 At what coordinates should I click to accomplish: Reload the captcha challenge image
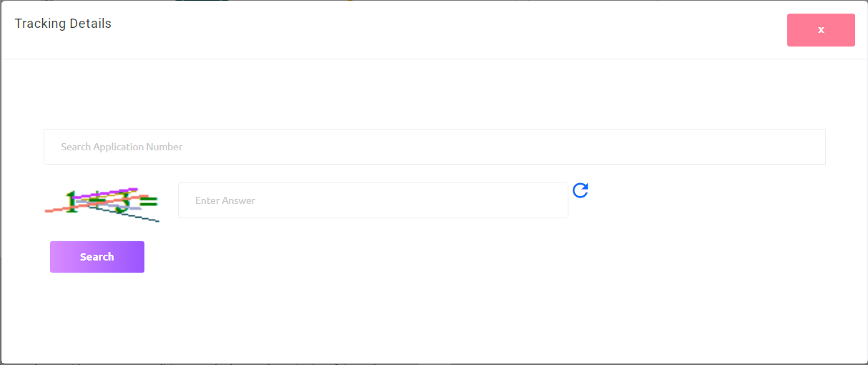(581, 190)
